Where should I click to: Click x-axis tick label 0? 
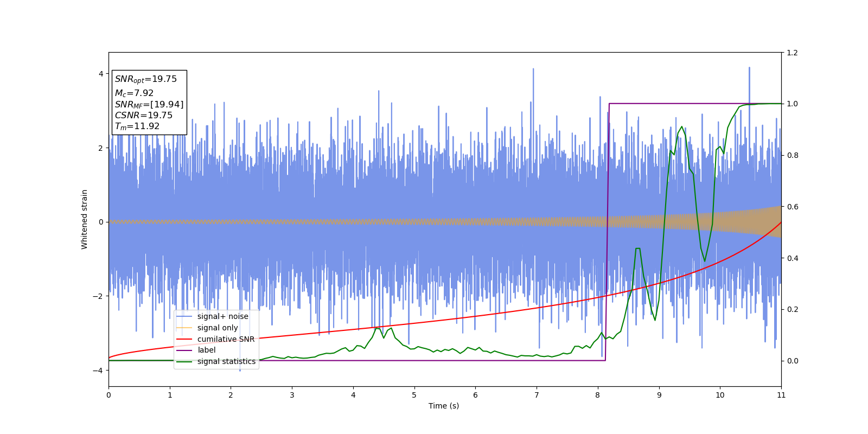tap(108, 395)
